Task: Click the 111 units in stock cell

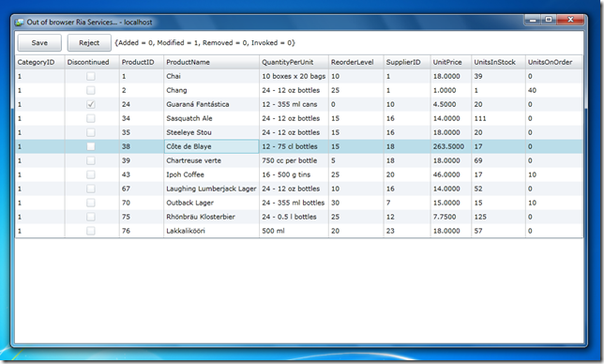Action: click(498, 118)
